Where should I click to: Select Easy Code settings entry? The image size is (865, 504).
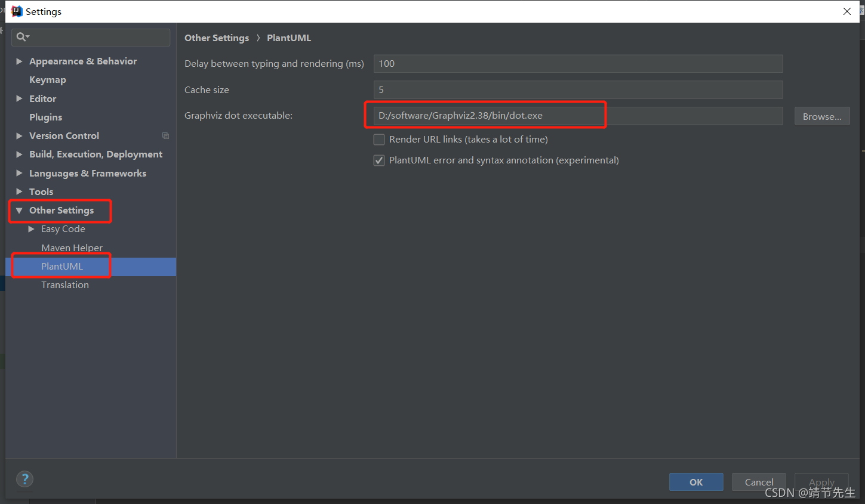63,229
